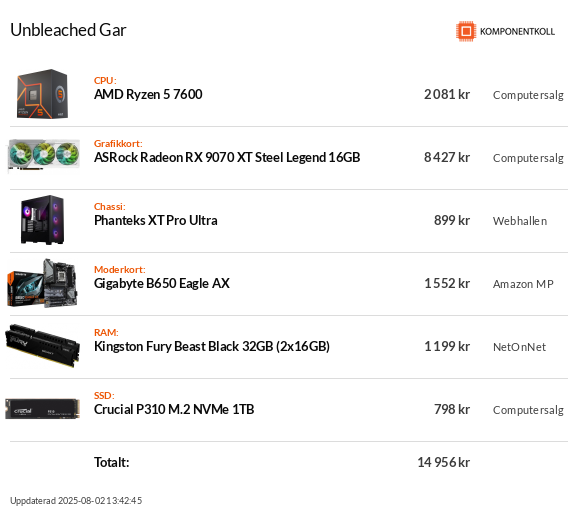Image resolution: width=577 pixels, height=514 pixels.
Task: Click the 8 427 kr graphics card price
Action: coord(447,157)
